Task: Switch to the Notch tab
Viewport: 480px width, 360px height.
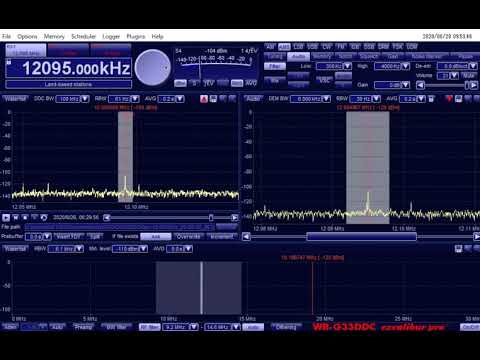Action: (x=345, y=56)
